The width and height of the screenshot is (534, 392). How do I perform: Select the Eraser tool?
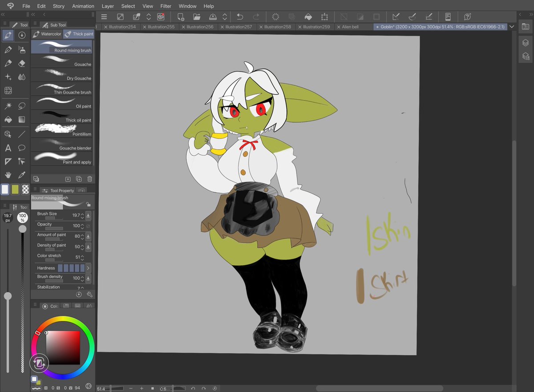pyautogui.click(x=22, y=63)
